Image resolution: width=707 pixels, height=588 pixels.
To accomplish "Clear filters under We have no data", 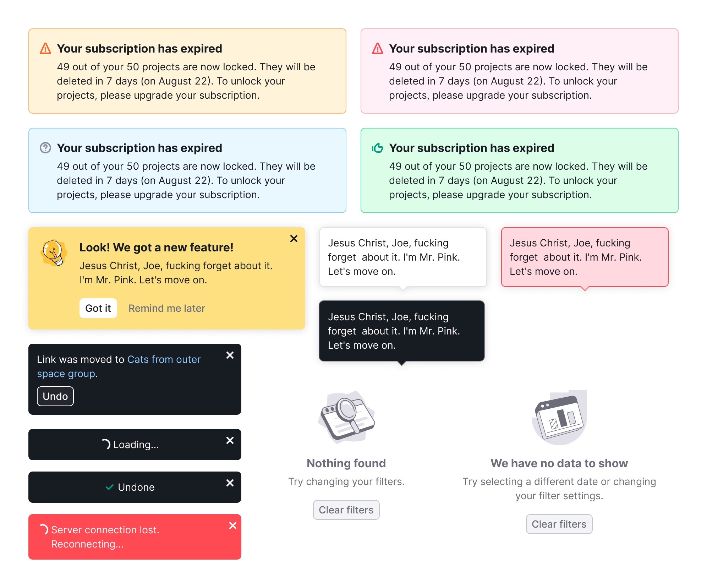I will pos(559,524).
